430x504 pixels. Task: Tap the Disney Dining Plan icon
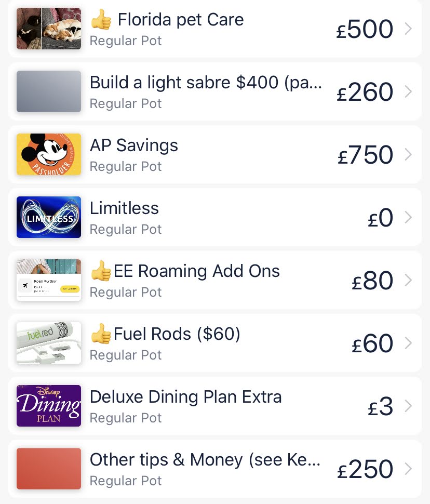[49, 406]
